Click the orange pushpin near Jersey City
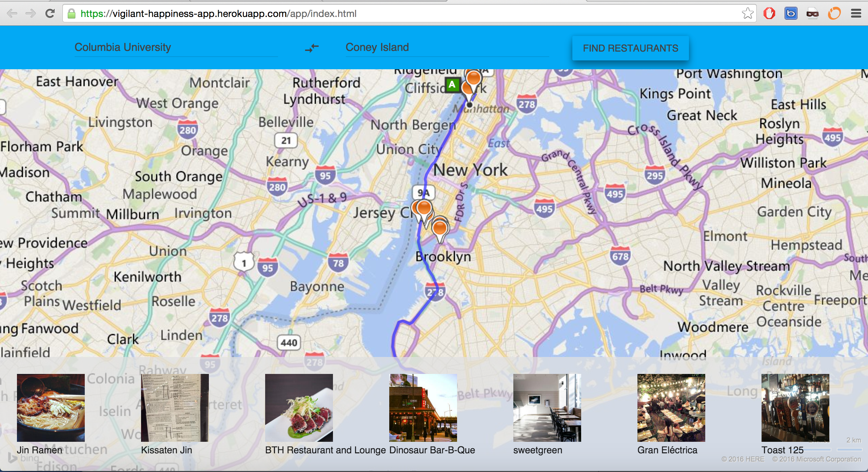This screenshot has height=472, width=868. click(424, 208)
